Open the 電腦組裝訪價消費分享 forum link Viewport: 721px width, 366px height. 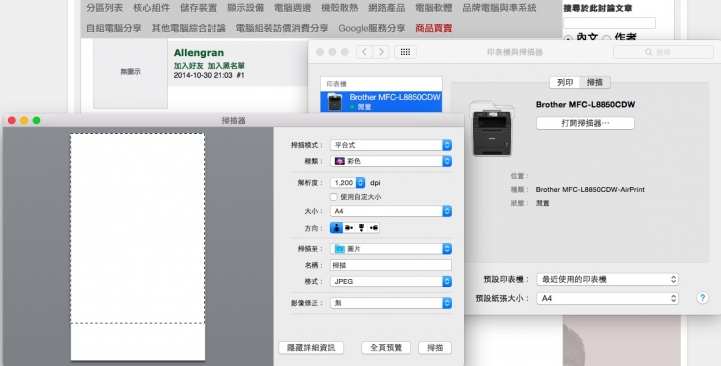pos(282,28)
